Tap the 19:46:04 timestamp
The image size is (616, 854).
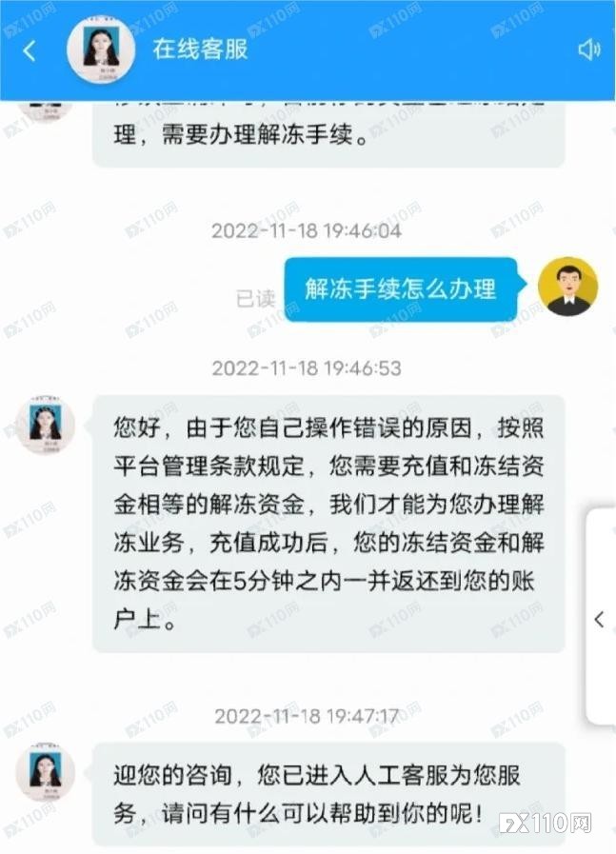(306, 231)
